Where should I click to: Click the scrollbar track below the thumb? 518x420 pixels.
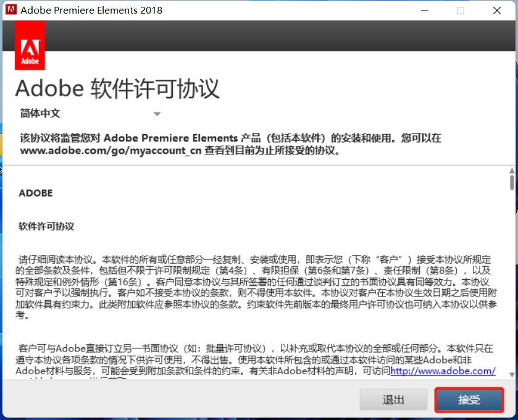click(x=511, y=278)
